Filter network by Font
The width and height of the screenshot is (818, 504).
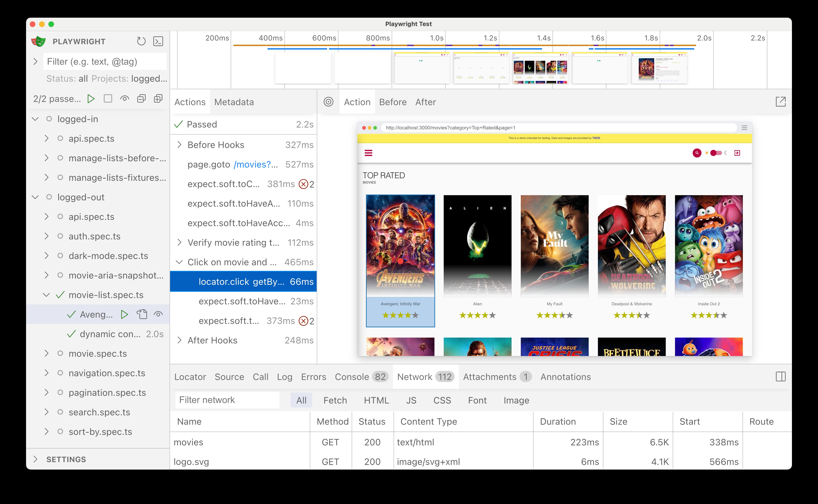click(477, 400)
